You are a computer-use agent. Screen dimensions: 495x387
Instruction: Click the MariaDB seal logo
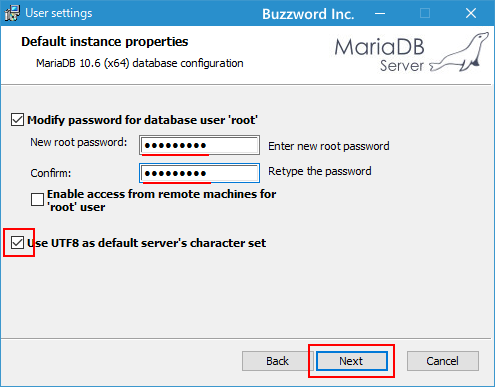[x=459, y=52]
